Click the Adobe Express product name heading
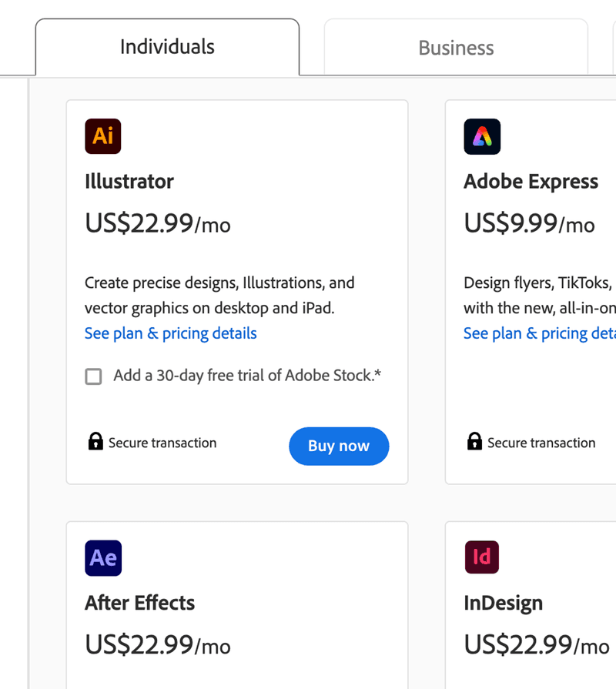 point(531,182)
